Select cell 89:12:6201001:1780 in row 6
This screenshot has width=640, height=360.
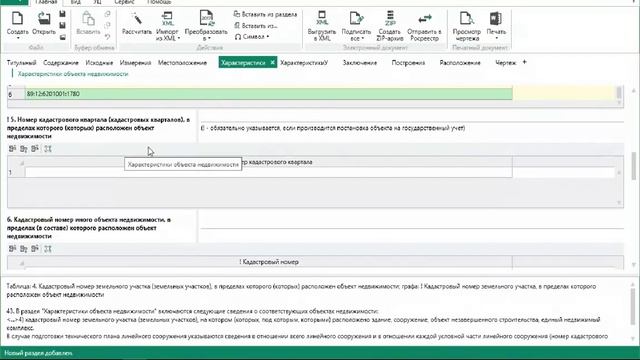tap(269, 94)
